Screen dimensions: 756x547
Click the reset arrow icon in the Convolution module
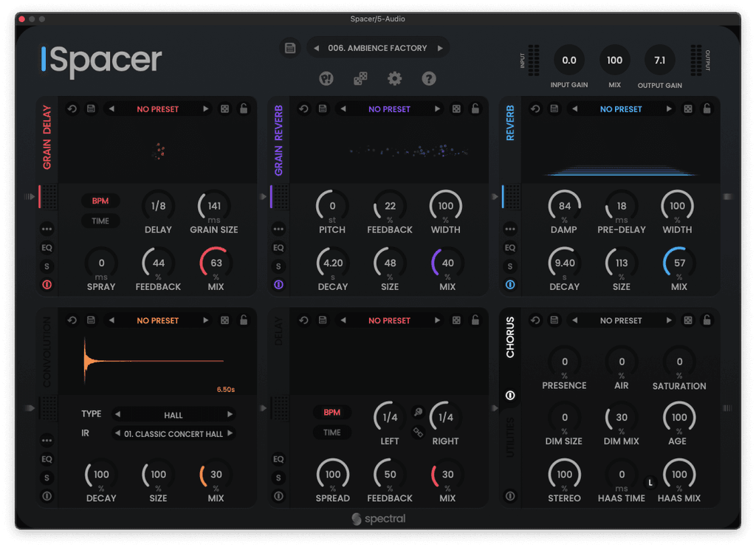coord(71,320)
